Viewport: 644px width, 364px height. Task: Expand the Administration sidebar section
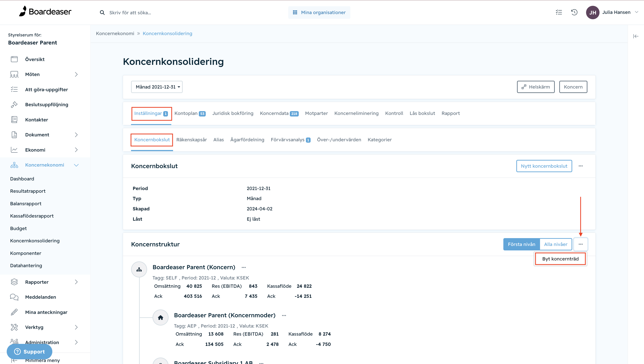click(x=76, y=342)
